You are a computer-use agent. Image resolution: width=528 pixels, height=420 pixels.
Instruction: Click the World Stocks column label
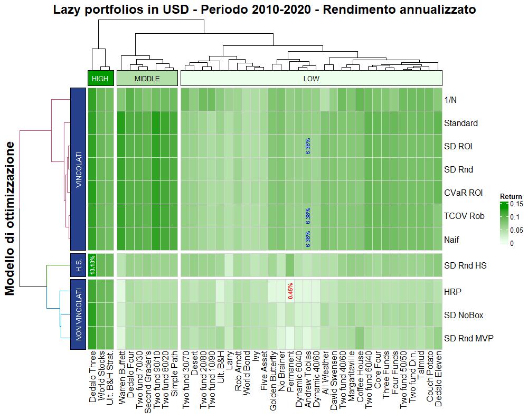(x=101, y=376)
